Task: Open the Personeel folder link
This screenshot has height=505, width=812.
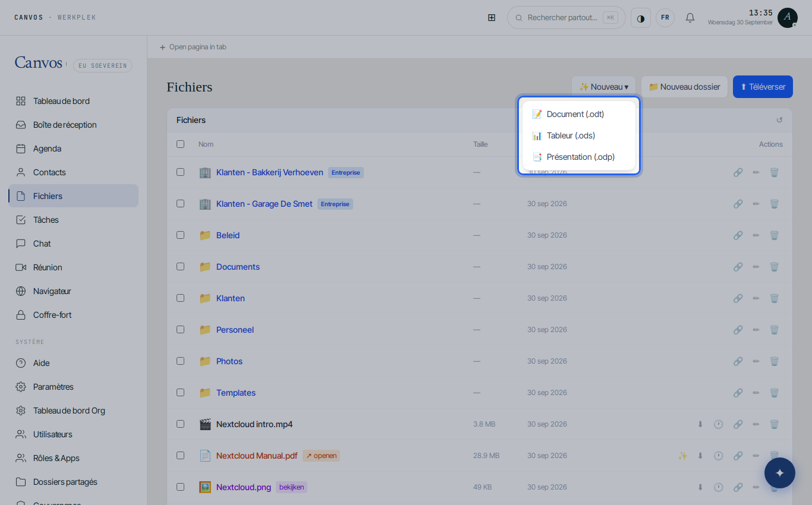Action: tap(235, 330)
